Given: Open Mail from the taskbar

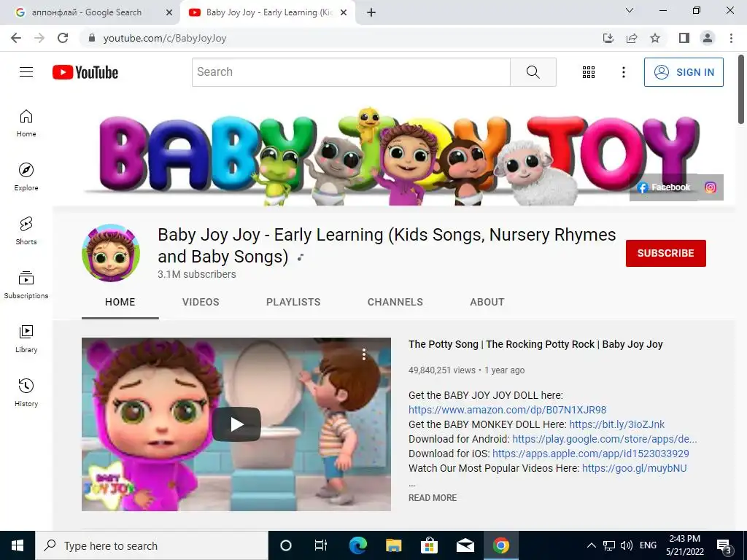Looking at the screenshot, I should (x=465, y=545).
